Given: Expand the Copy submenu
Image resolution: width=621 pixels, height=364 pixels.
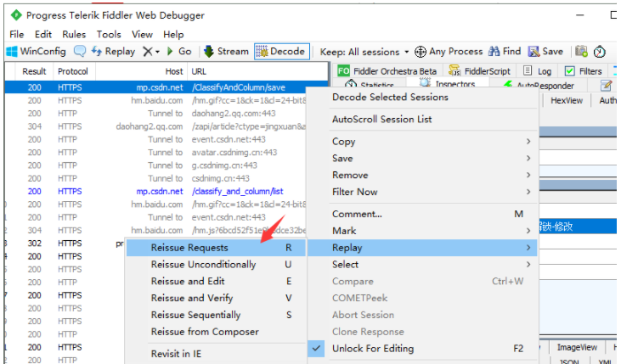Looking at the screenshot, I should (x=422, y=141).
